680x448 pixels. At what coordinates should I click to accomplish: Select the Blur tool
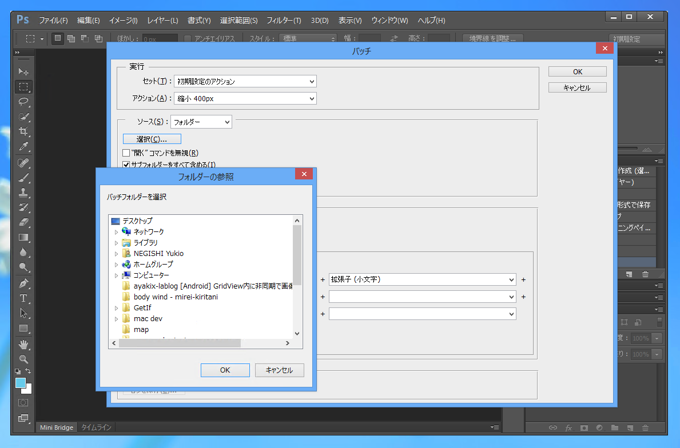(23, 252)
